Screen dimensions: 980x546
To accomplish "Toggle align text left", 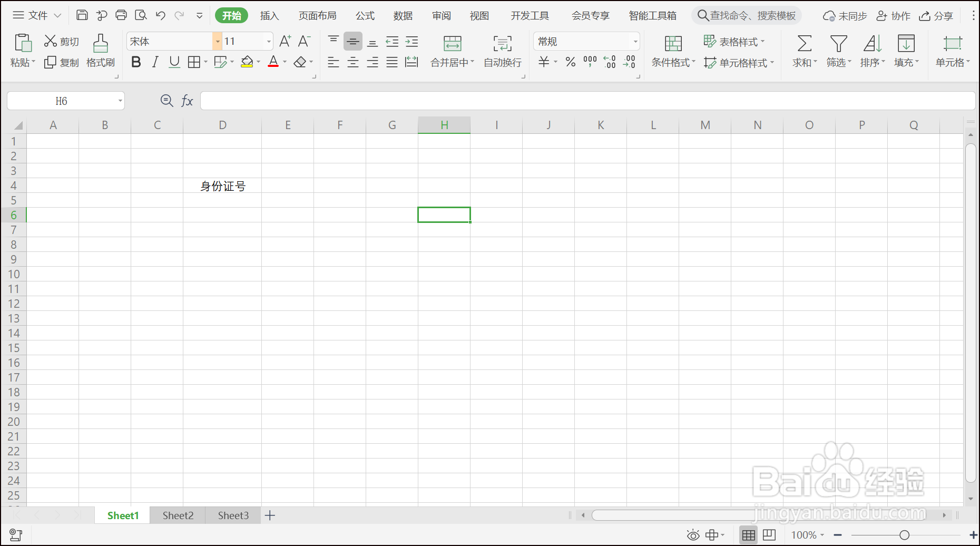I will pyautogui.click(x=334, y=62).
